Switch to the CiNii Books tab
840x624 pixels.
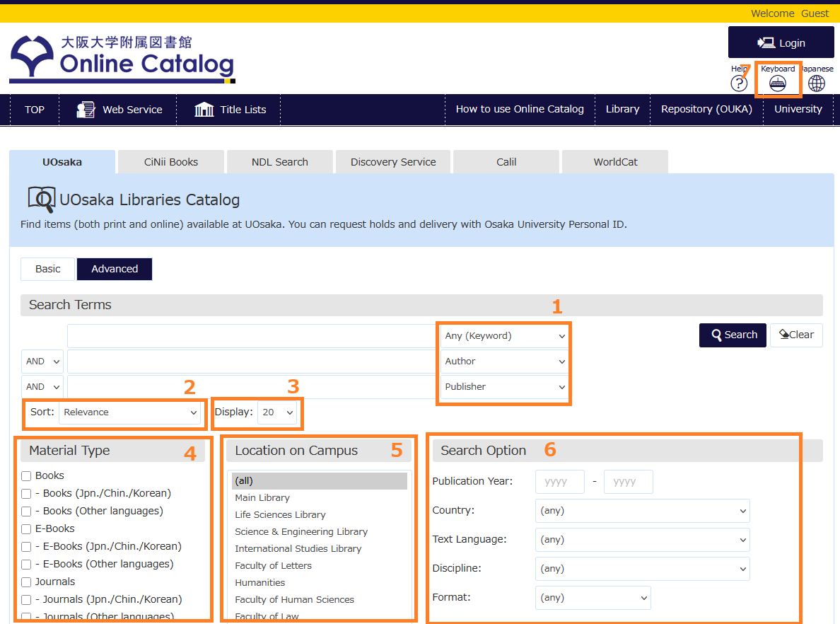point(171,162)
